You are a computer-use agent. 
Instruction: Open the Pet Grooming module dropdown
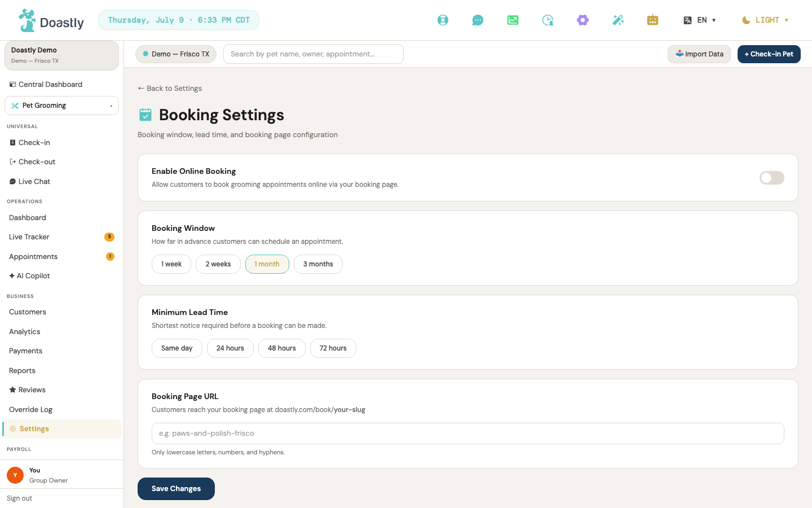pyautogui.click(x=61, y=106)
